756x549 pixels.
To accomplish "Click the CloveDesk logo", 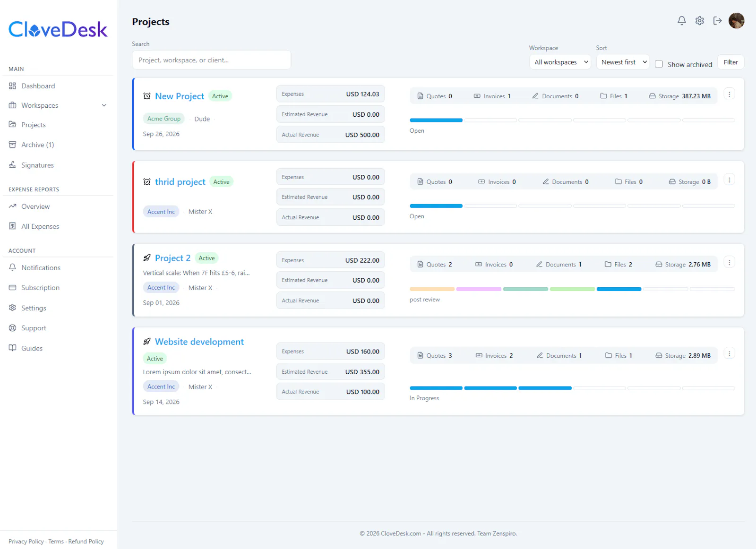I will tap(58, 29).
